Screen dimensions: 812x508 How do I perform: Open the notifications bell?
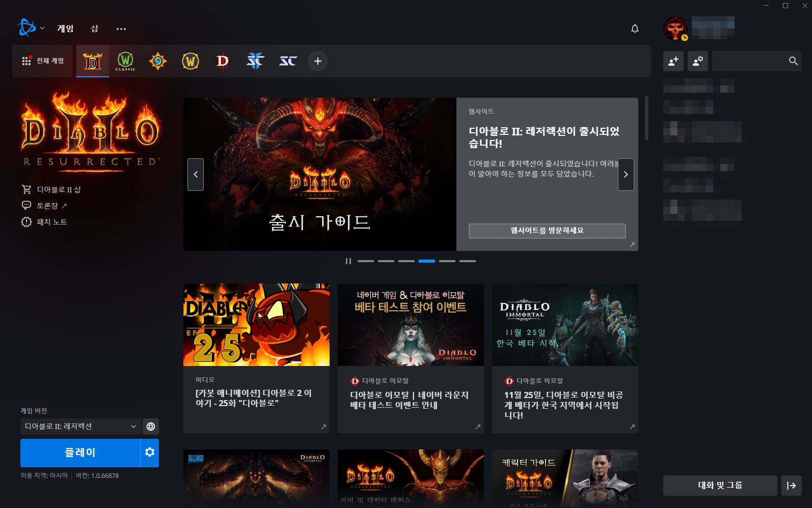pyautogui.click(x=635, y=29)
